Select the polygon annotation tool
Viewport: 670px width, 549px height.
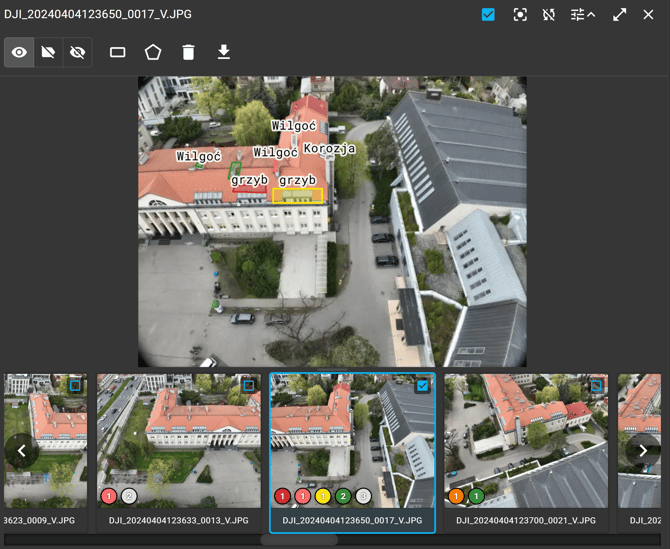pos(153,53)
